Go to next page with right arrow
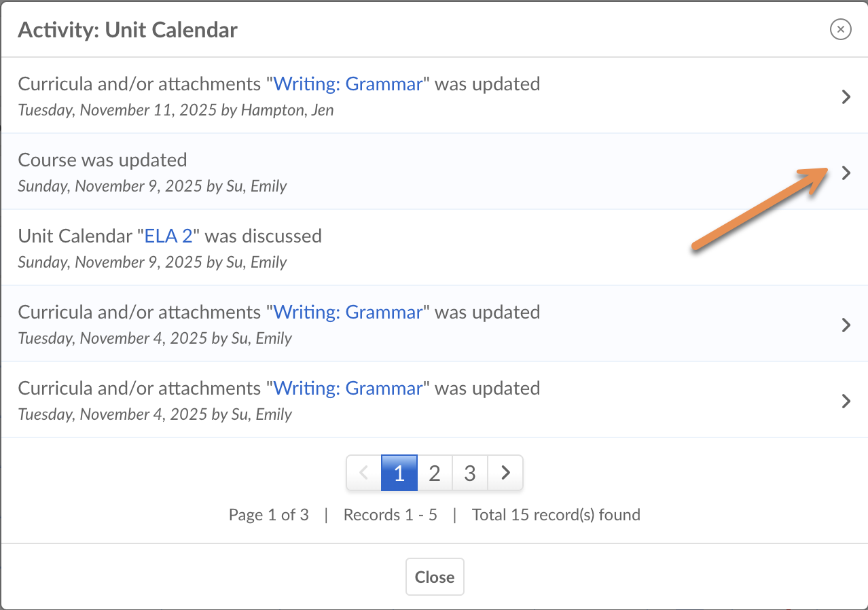This screenshot has width=868, height=610. pos(505,473)
